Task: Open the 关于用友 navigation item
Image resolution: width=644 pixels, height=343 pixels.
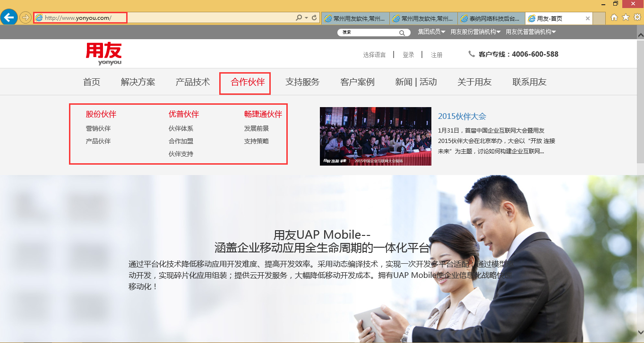Action: point(474,82)
